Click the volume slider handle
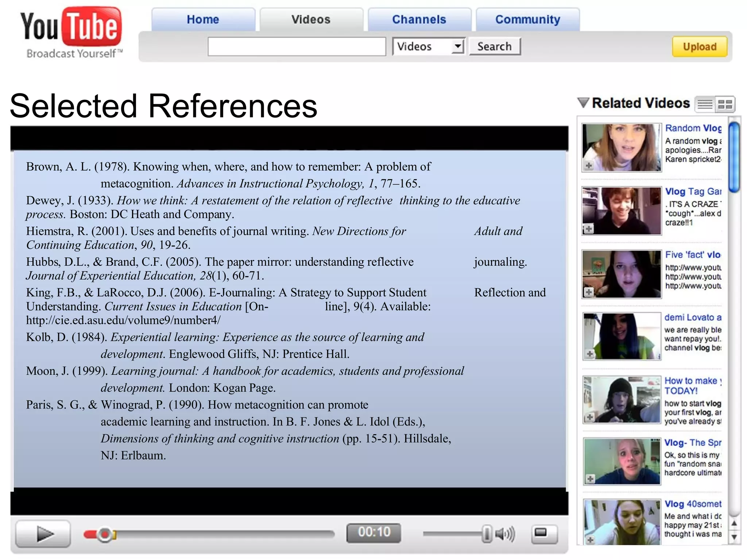 487,534
